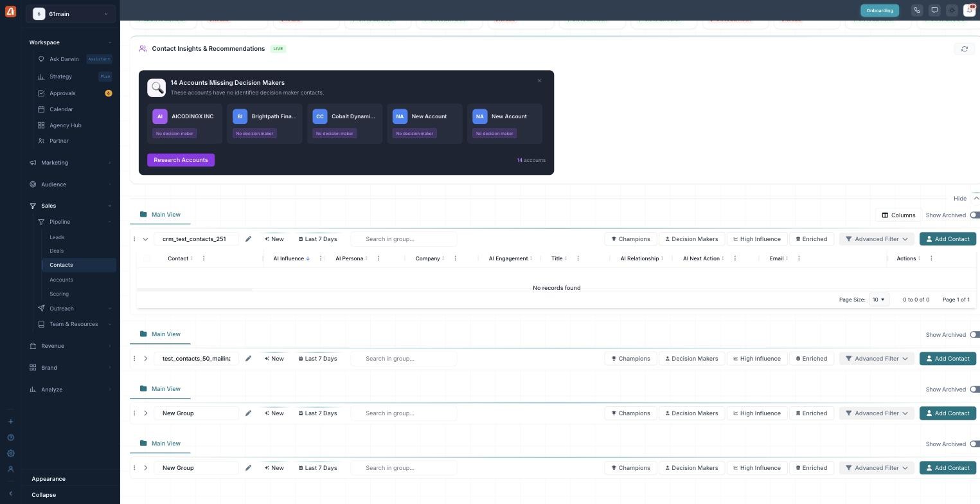Click the Onboarding button
This screenshot has width=980, height=504.
coord(879,10)
